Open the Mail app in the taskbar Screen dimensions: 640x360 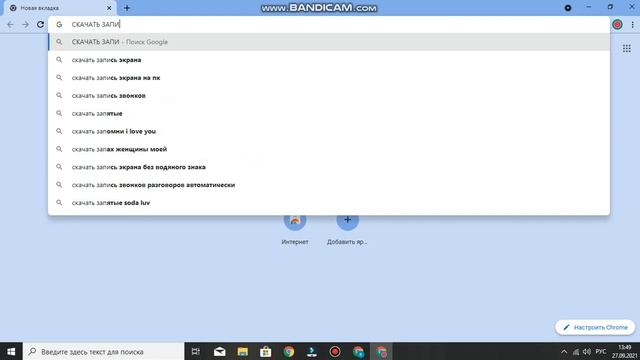(x=220, y=351)
